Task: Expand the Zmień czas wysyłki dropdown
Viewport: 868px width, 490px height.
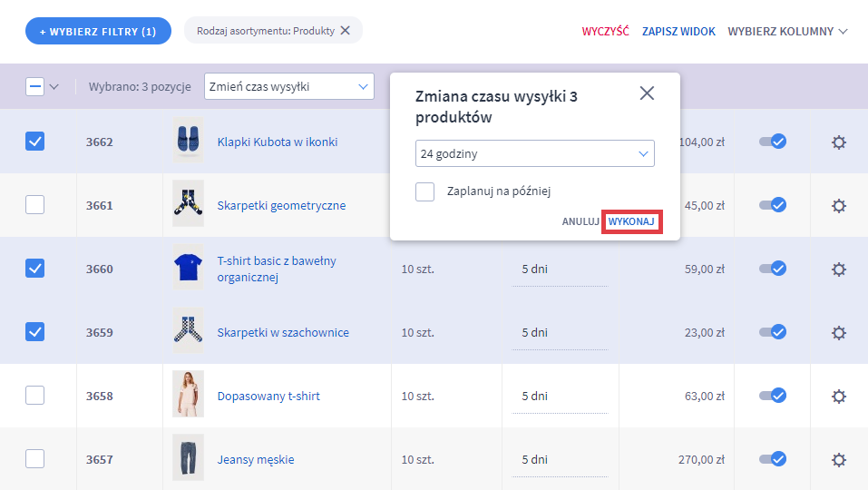Action: pyautogui.click(x=288, y=87)
